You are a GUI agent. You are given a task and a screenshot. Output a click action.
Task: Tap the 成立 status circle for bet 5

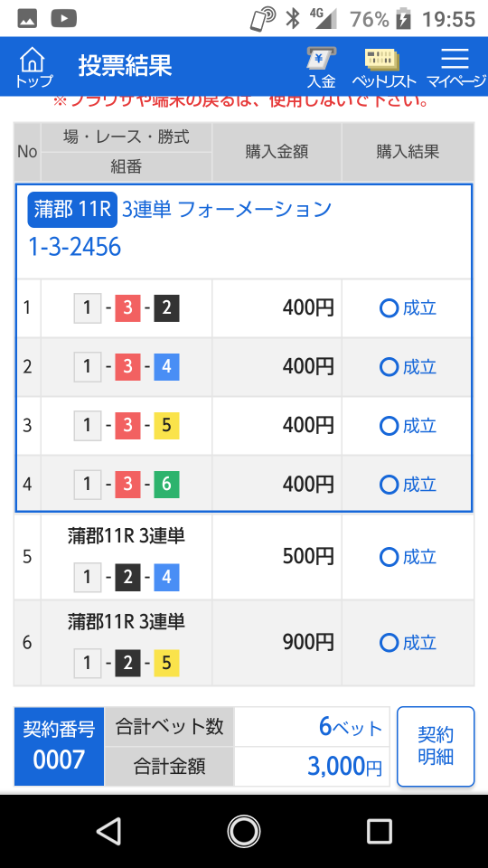(389, 557)
